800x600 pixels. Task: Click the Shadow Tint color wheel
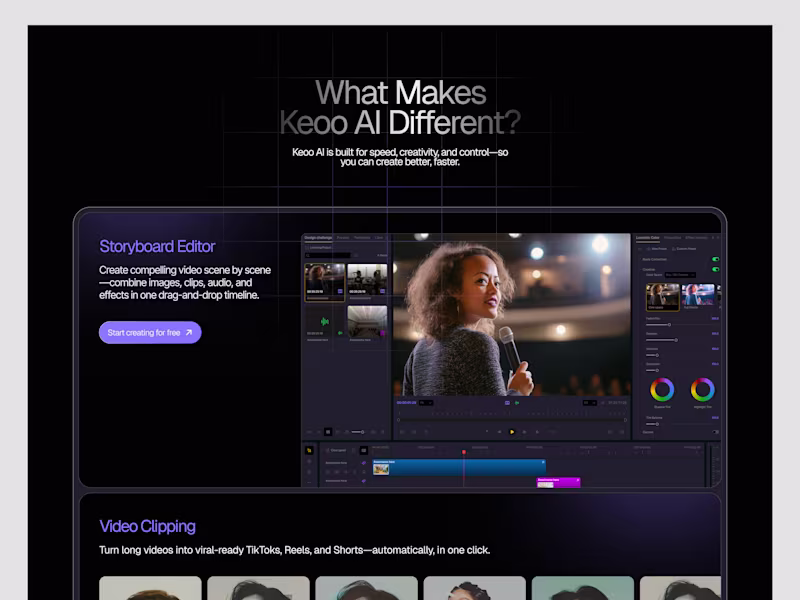pyautogui.click(x=662, y=390)
